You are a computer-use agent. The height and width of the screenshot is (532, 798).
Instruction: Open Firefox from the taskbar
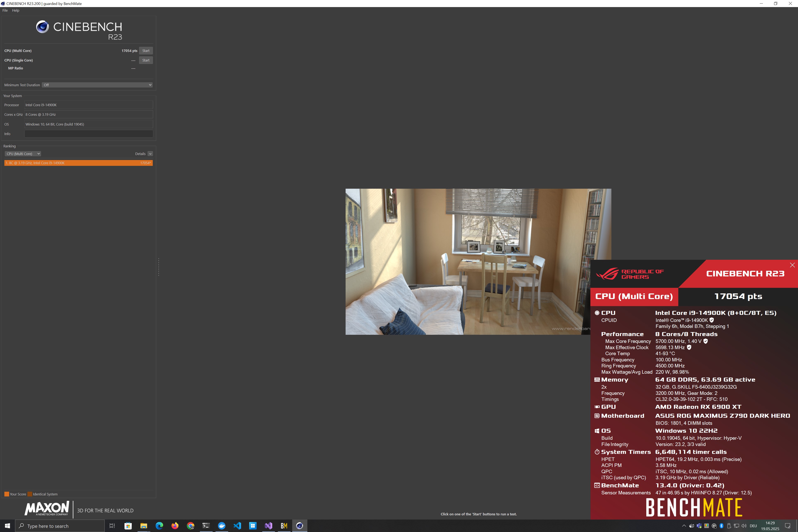tap(175, 526)
